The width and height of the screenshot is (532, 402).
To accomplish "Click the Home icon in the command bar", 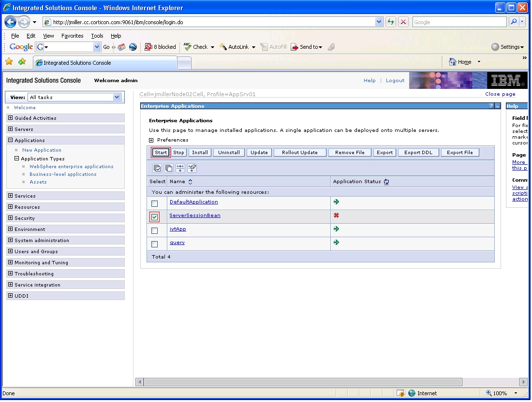I will coord(452,62).
